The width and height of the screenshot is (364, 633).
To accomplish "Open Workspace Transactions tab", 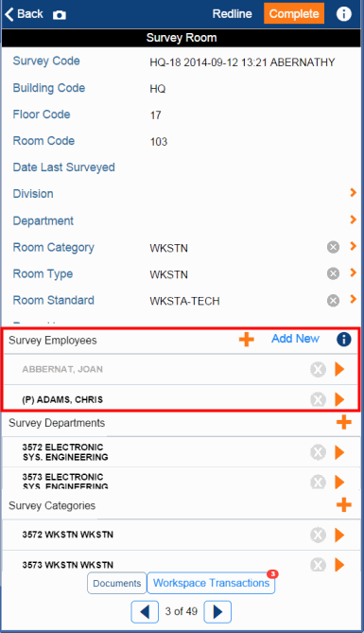I will pyautogui.click(x=211, y=584).
